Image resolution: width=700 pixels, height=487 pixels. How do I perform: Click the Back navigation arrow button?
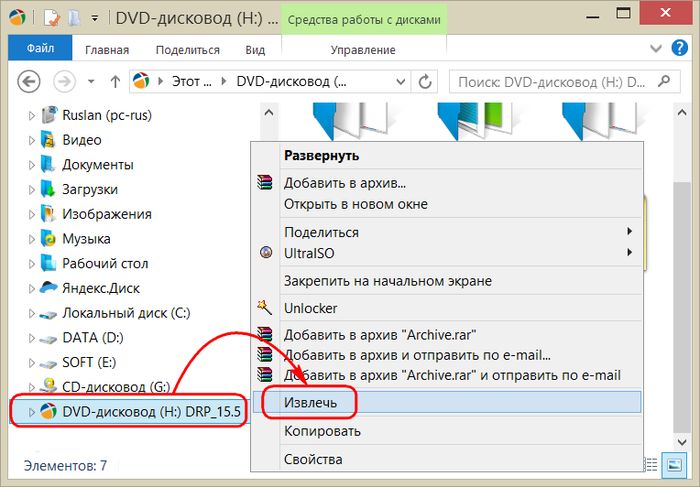click(x=29, y=82)
